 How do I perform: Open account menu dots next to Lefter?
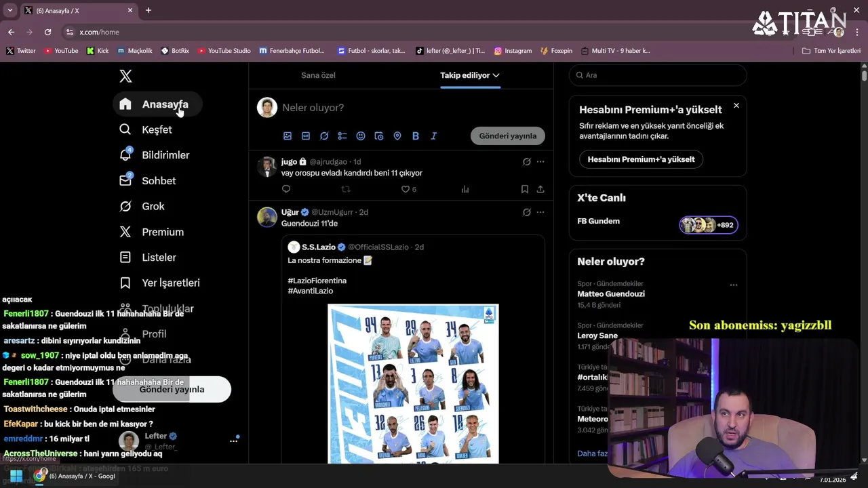tap(233, 441)
